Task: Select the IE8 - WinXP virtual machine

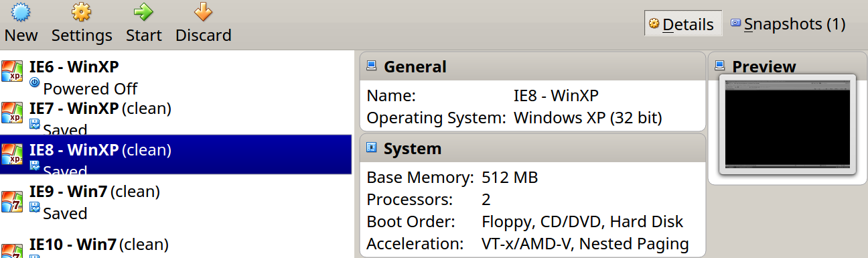Action: (176, 155)
